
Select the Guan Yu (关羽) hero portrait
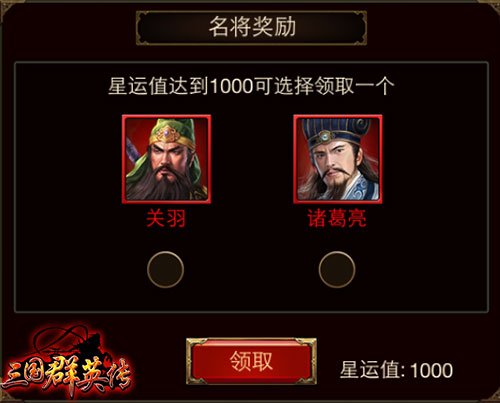click(x=166, y=159)
